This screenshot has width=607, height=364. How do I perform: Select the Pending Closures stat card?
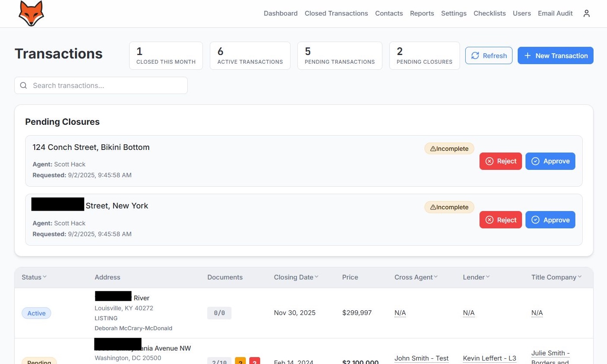tap(424, 55)
